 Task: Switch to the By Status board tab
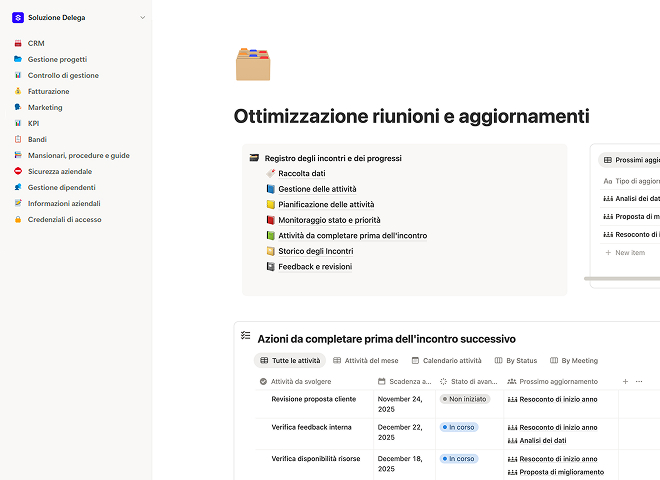tap(516, 360)
